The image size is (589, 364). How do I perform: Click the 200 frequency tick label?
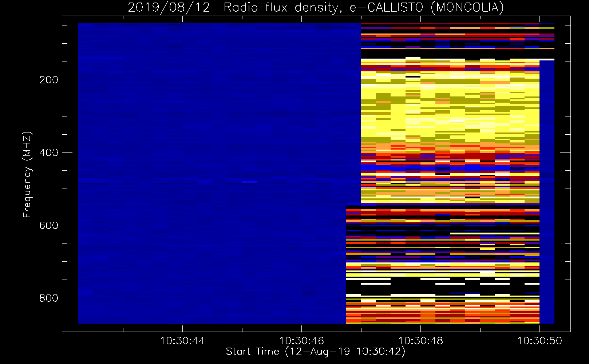[x=49, y=80]
